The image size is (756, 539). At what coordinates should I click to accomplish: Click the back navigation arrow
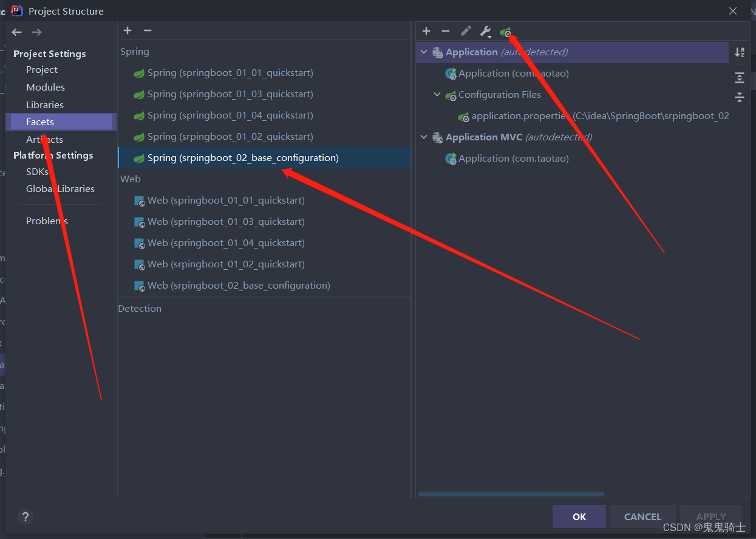click(x=17, y=32)
